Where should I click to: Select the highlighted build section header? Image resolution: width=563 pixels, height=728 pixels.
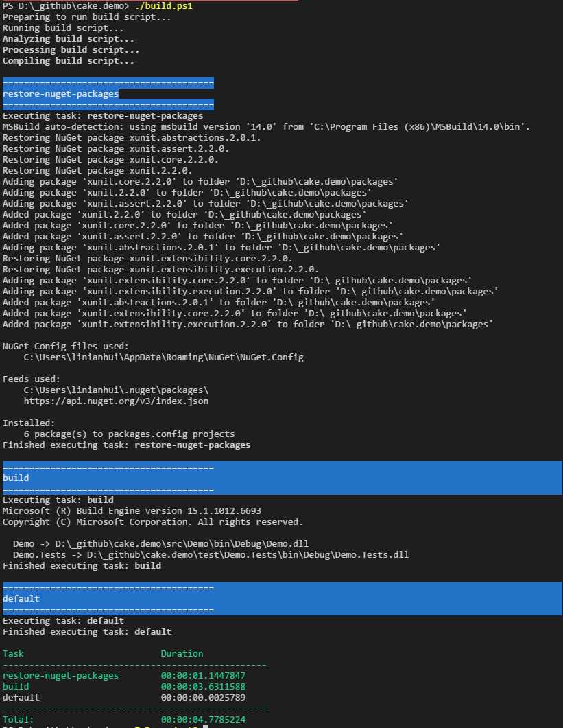tap(283, 478)
